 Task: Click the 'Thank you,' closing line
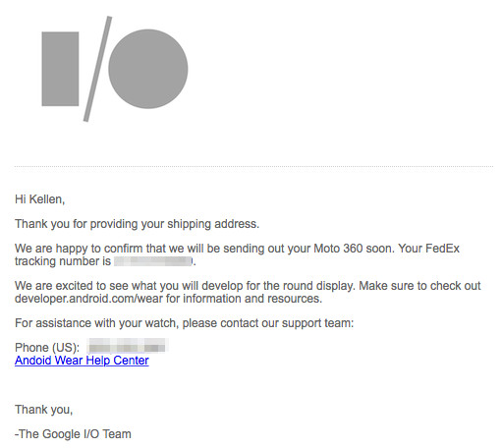(x=43, y=410)
